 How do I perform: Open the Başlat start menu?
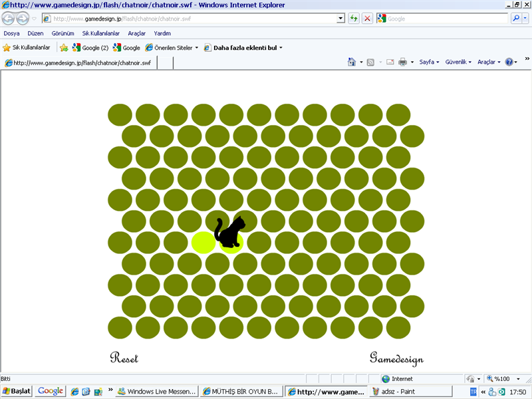coord(16,391)
